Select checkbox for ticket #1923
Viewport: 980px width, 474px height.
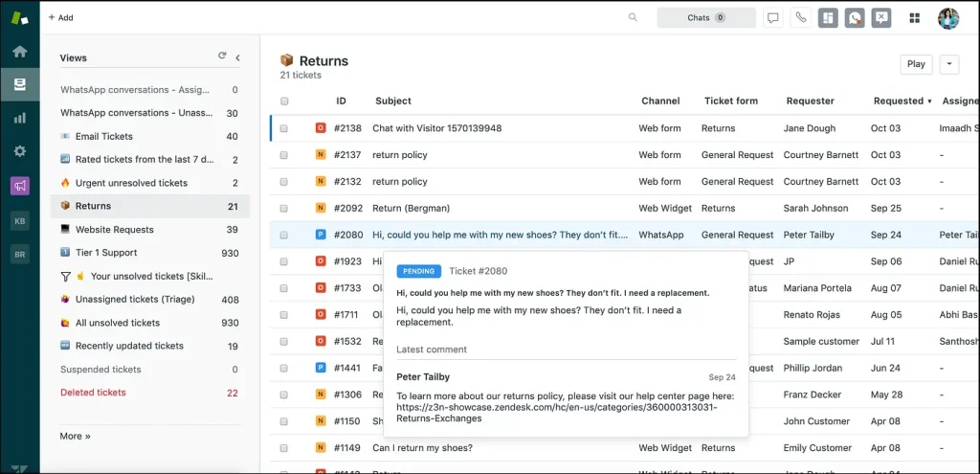283,261
